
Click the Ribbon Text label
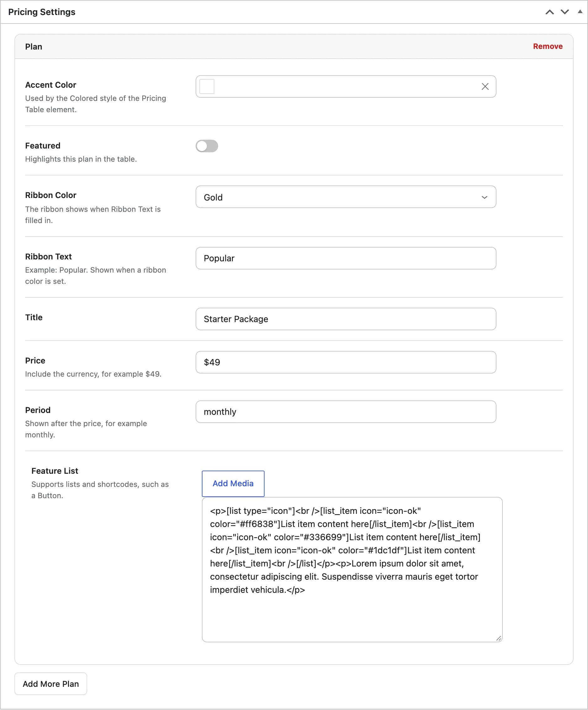[48, 256]
